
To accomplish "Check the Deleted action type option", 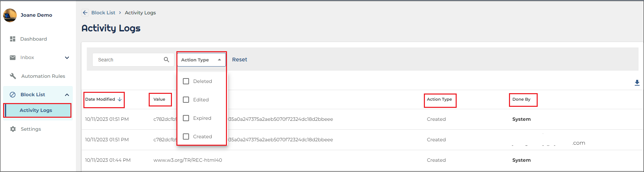I will pyautogui.click(x=186, y=81).
